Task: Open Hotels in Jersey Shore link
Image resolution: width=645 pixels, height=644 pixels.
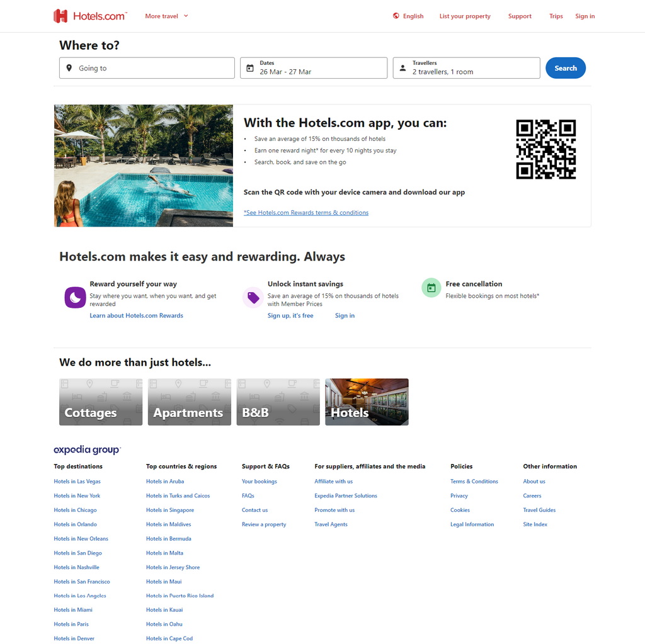Action: point(173,567)
